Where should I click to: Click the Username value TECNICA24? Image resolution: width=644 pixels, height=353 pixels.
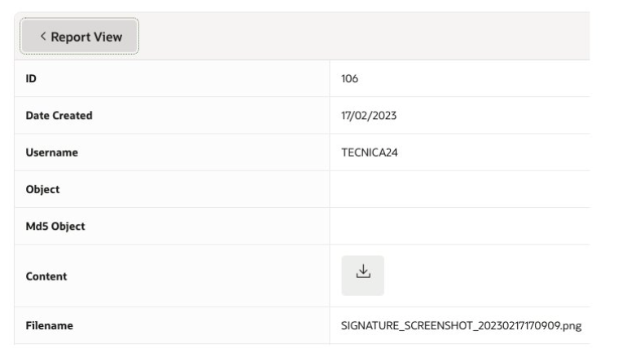367,152
